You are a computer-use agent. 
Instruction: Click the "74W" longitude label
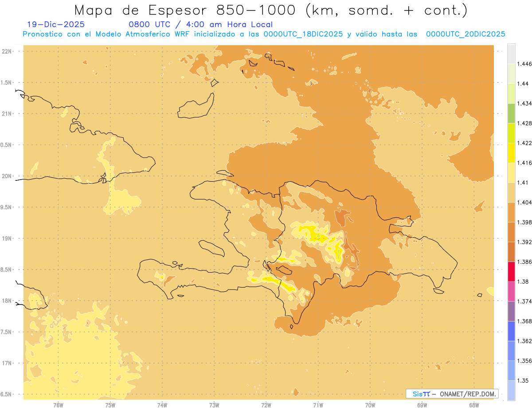pos(162,405)
